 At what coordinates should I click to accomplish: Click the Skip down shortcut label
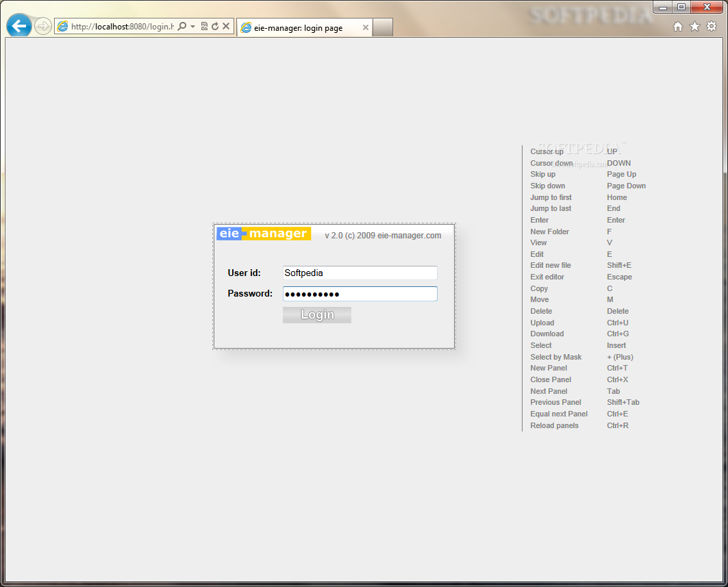click(x=548, y=186)
